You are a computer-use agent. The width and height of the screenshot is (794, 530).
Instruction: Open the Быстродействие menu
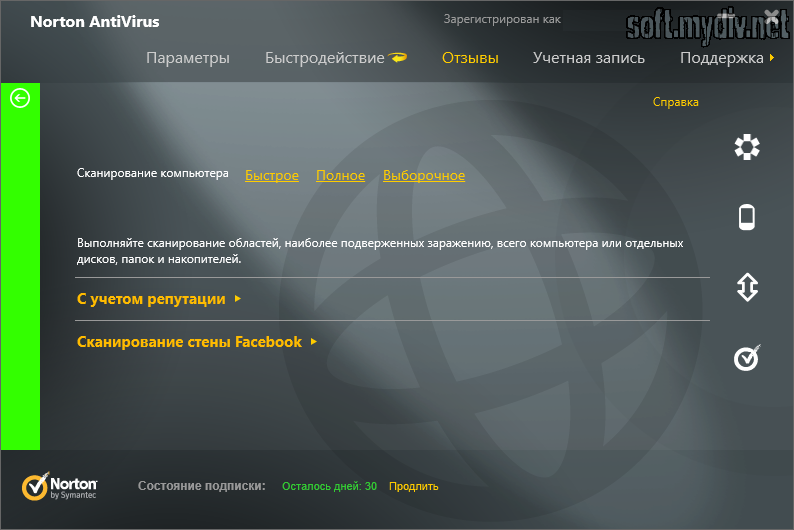click(325, 58)
